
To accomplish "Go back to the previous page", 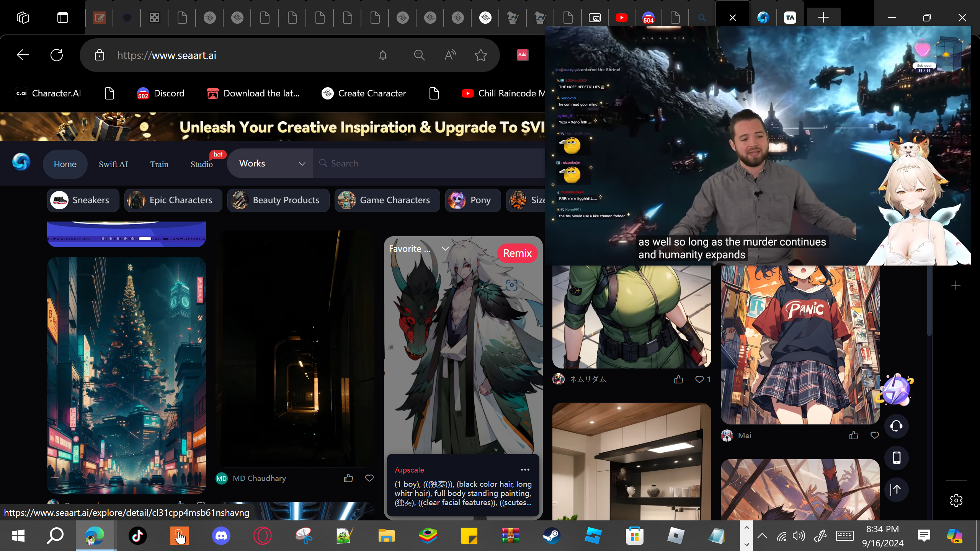I will point(23,55).
